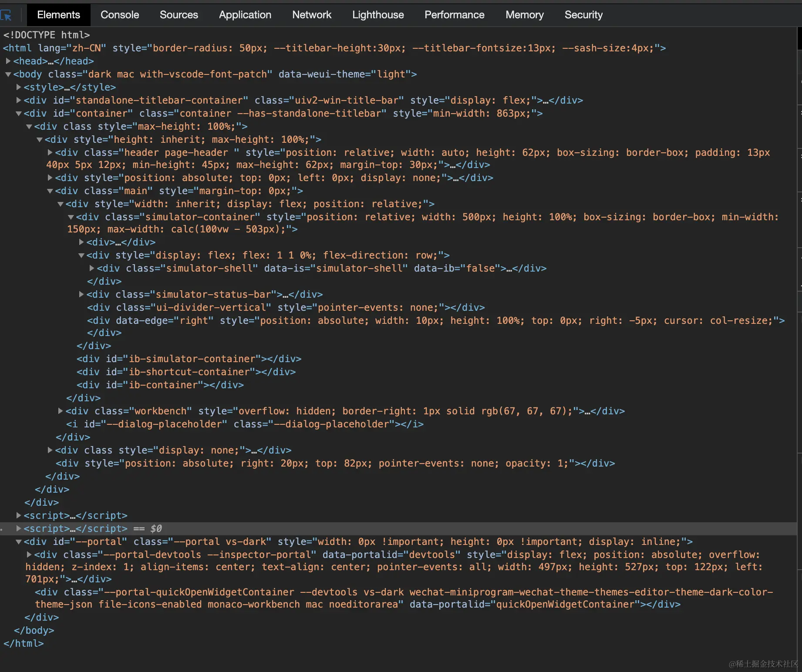Expand the standalone-titlebar-container div
The image size is (802, 672).
click(18, 100)
